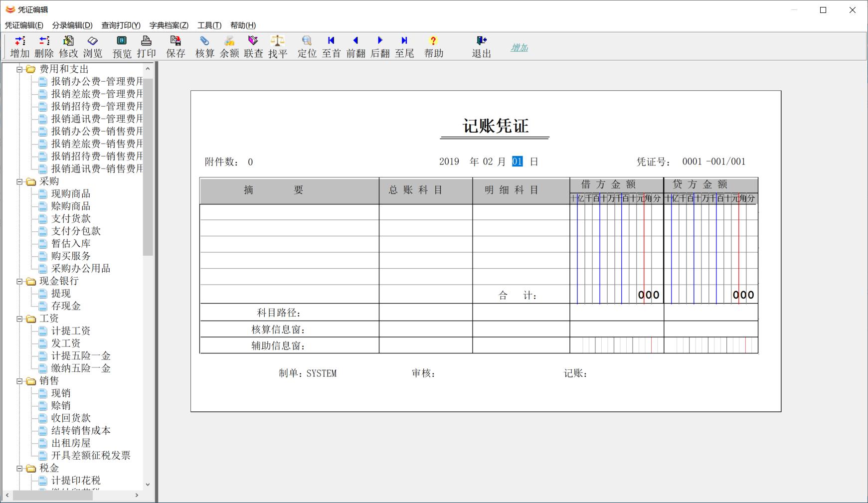Select template 报销差旅费-管理费用
The height and width of the screenshot is (503, 868).
[x=97, y=94]
